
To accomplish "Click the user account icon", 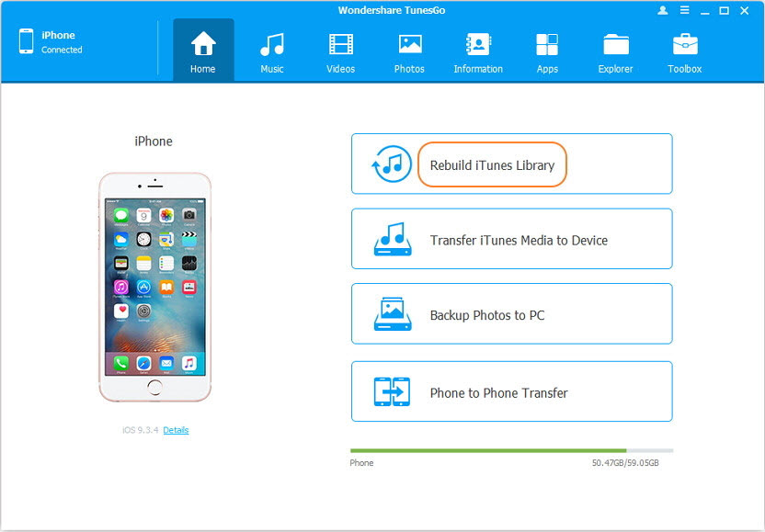I will pos(663,11).
